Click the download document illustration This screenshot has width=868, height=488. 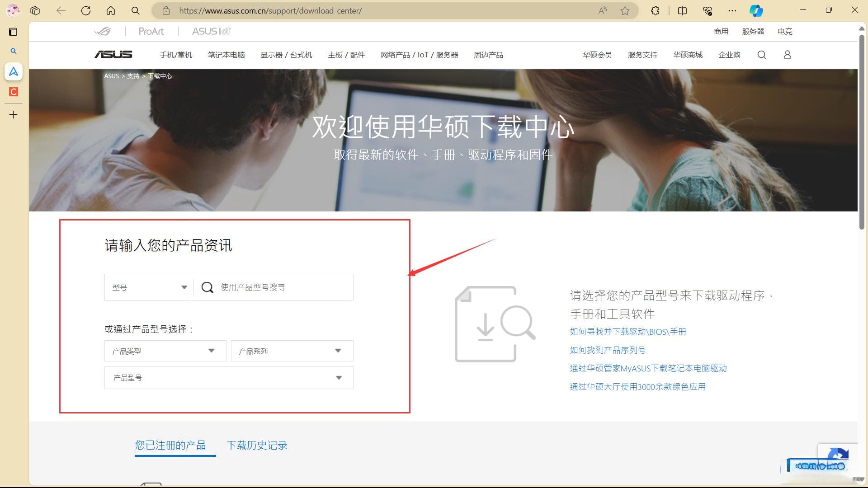tap(495, 324)
